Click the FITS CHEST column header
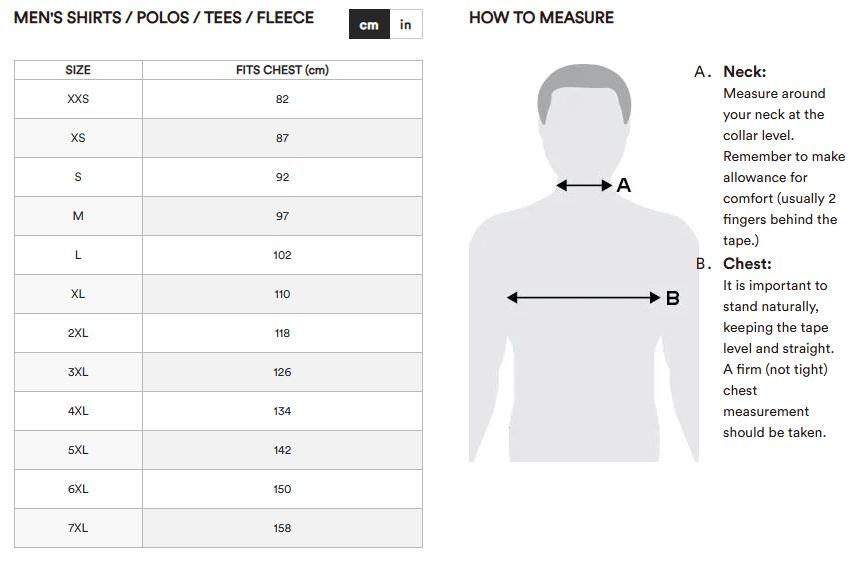 (x=282, y=70)
